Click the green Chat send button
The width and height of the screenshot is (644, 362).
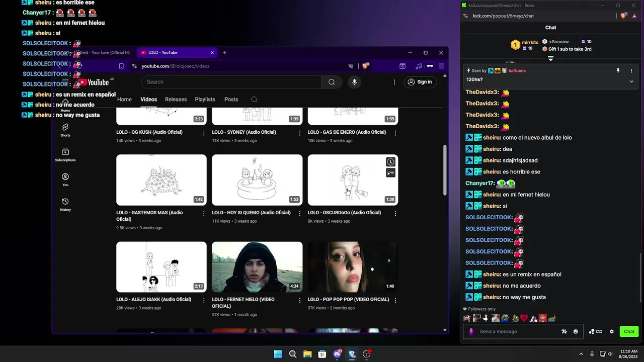click(629, 331)
